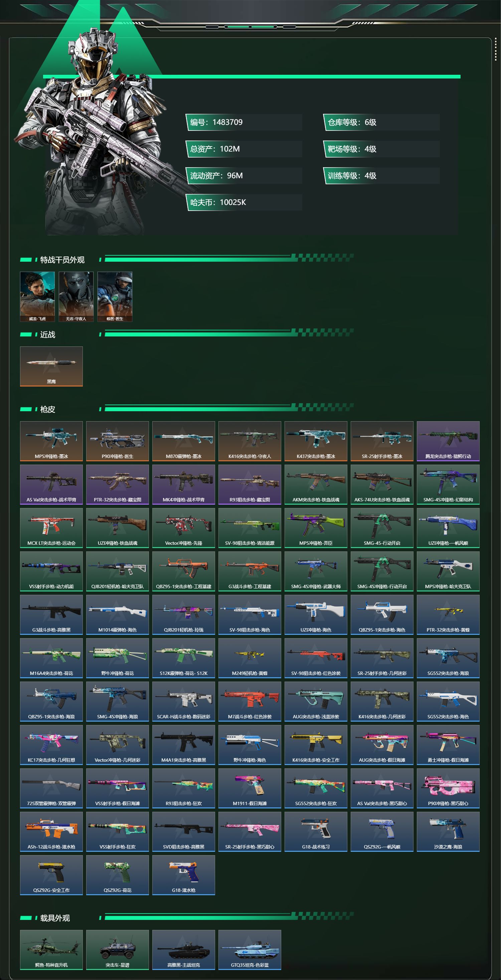Click the 编号 1483709 account number field
The height and width of the screenshot is (980, 501).
244,122
